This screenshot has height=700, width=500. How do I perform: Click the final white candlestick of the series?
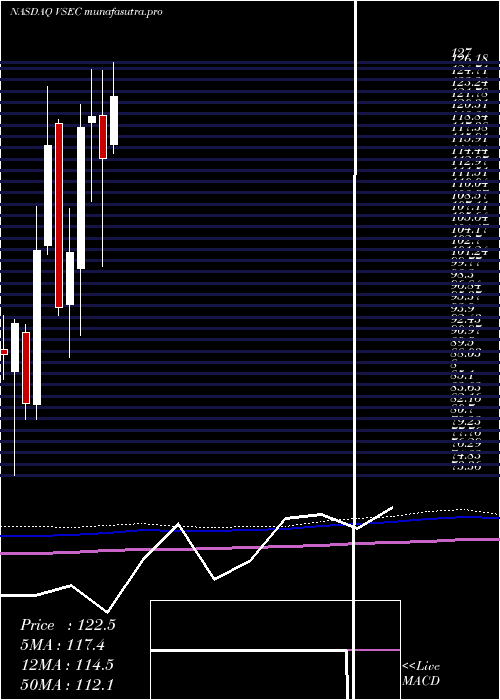coord(114,120)
